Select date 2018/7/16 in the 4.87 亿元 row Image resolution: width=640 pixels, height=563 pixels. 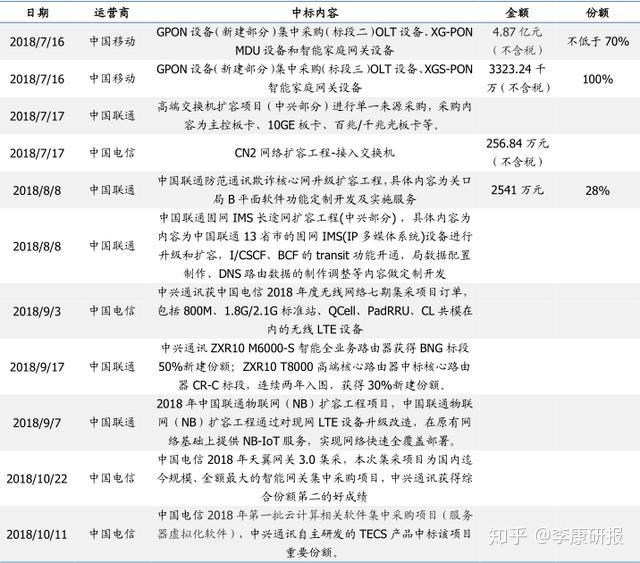coord(37,42)
